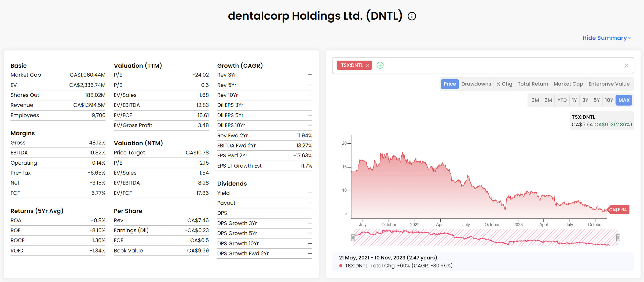Screen dimensions: 644x282
Task: Set chart range to MAX
Action: pyautogui.click(x=624, y=100)
